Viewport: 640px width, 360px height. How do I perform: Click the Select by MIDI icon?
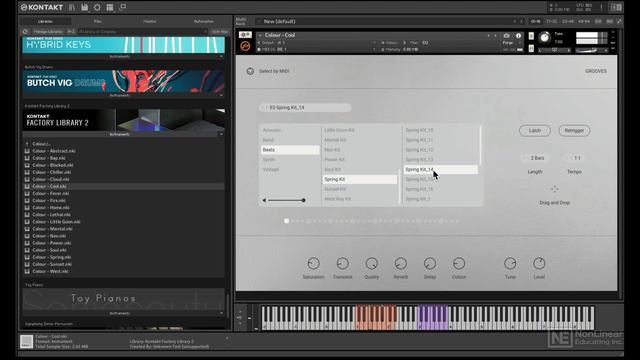tap(250, 71)
